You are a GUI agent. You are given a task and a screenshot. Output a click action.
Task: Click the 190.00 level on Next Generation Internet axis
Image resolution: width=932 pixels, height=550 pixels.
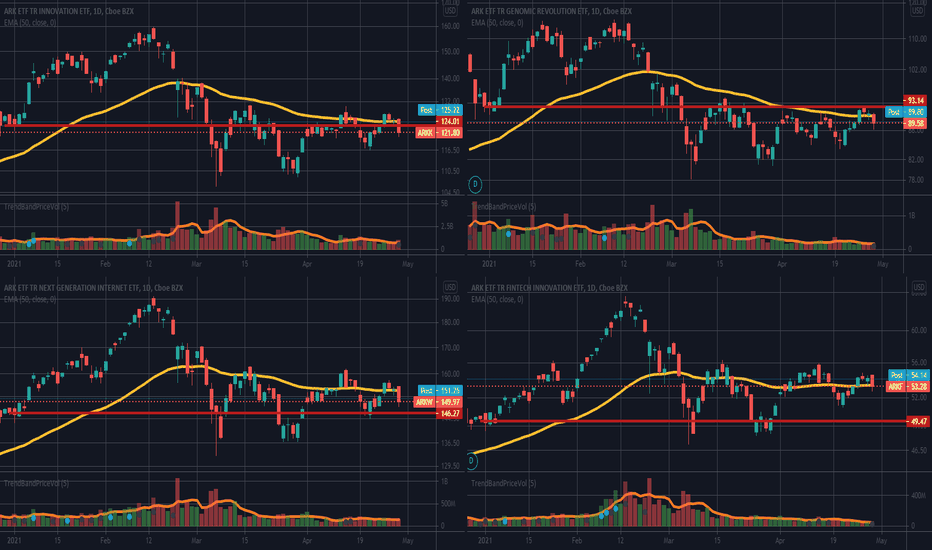tap(450, 299)
